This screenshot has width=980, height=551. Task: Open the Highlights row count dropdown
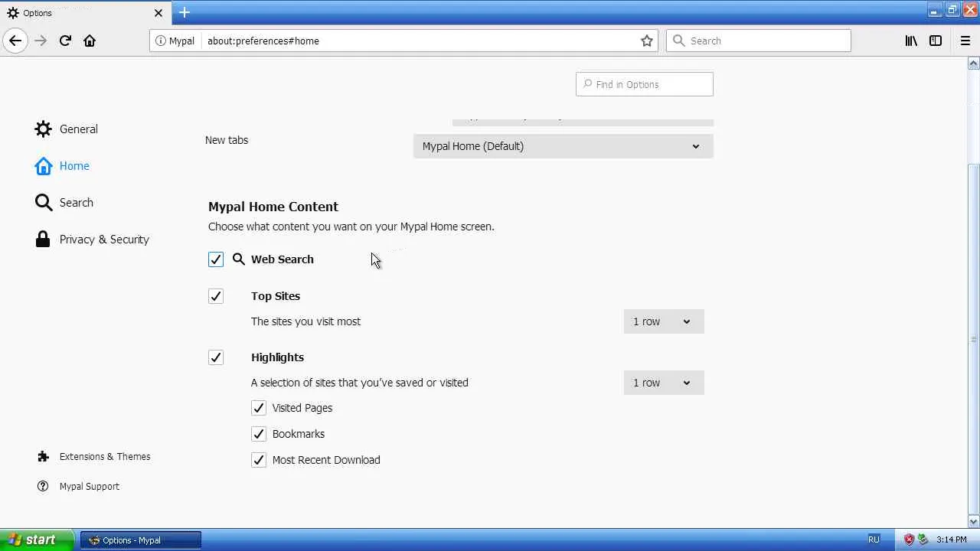[664, 383]
